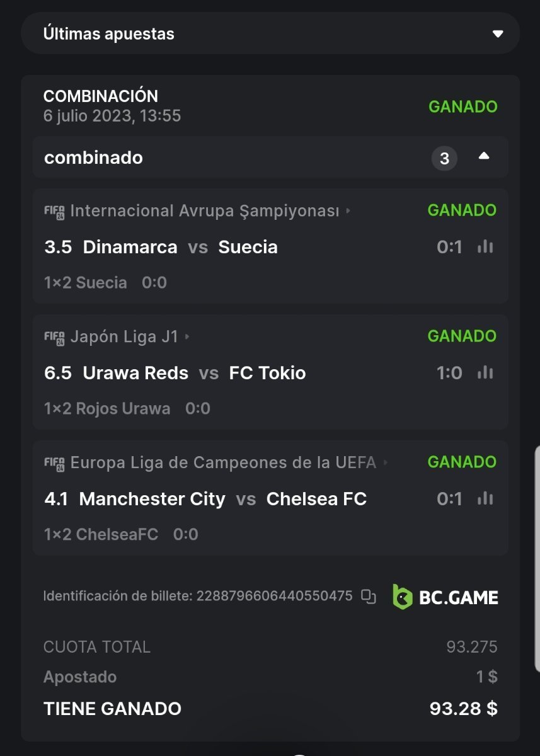The width and height of the screenshot is (540, 756).
Task: Expand Europa Liga de Campeones arrow
Action: (386, 463)
